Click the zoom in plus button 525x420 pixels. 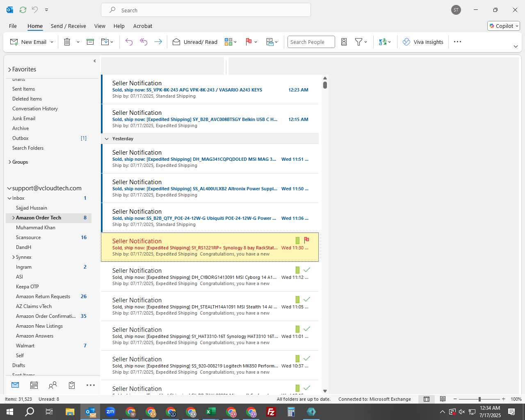(x=503, y=399)
